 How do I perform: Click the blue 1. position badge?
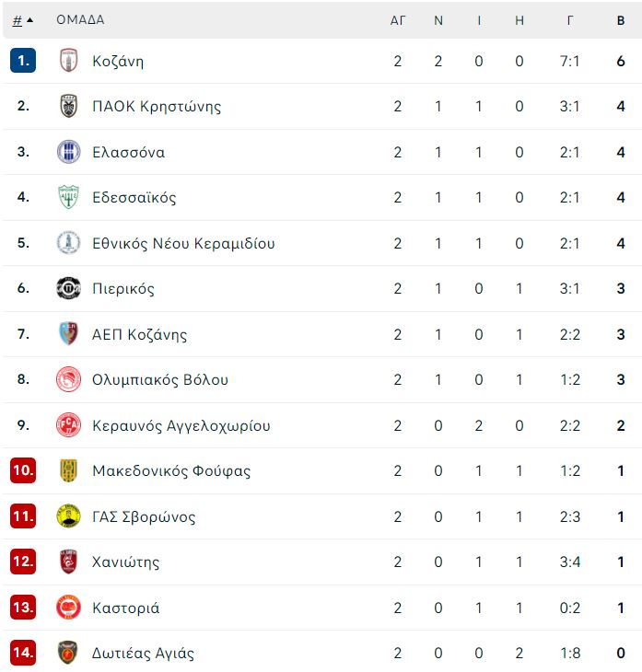coord(23,61)
